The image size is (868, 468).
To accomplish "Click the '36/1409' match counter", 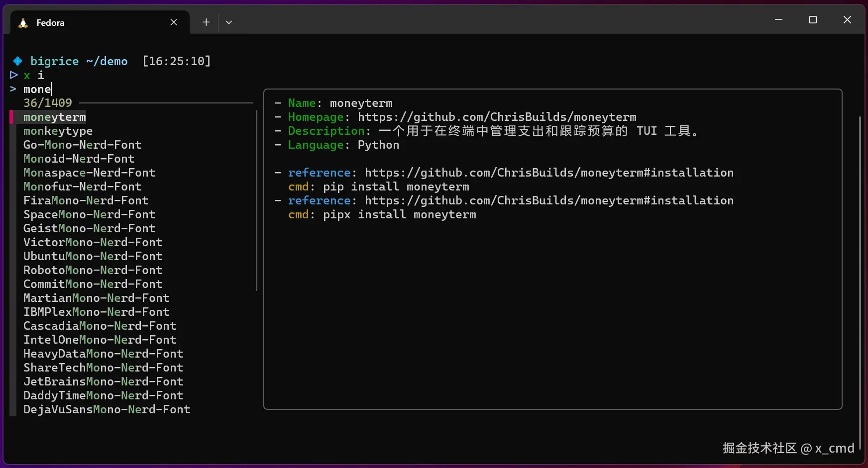I will [x=48, y=103].
